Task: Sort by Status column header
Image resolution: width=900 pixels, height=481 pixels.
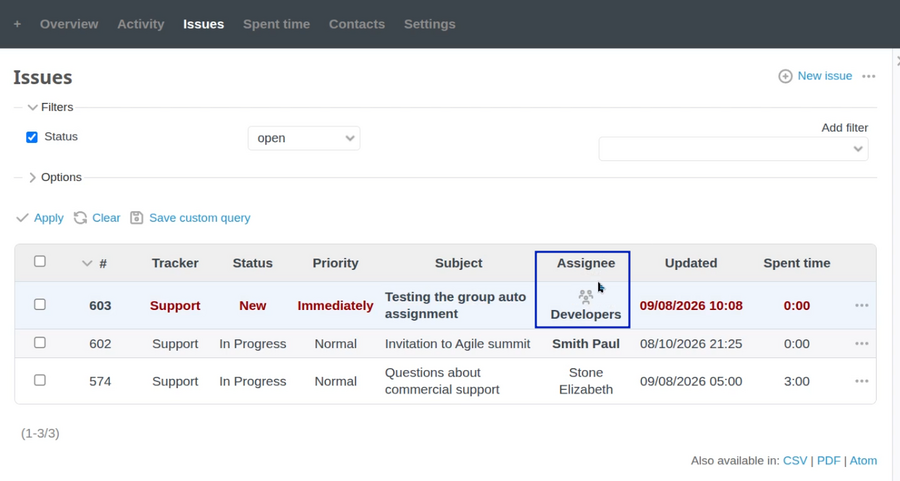Action: [x=253, y=263]
